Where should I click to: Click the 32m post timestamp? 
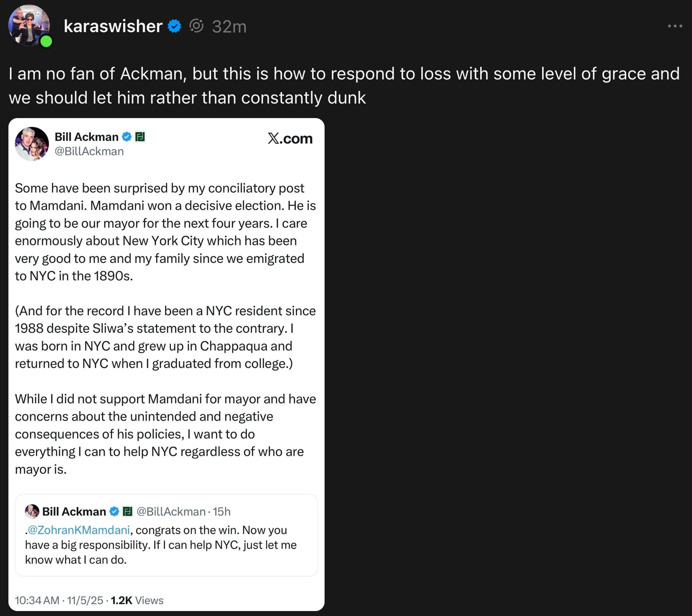229,26
